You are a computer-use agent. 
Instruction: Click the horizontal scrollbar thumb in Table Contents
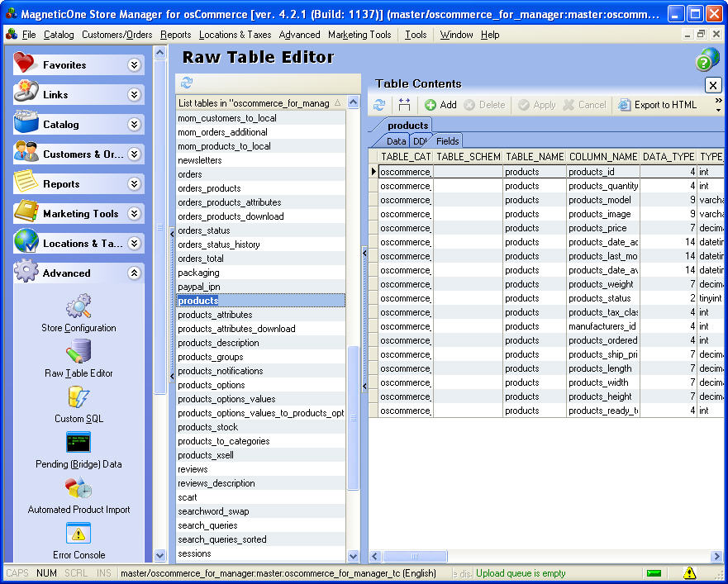point(415,556)
